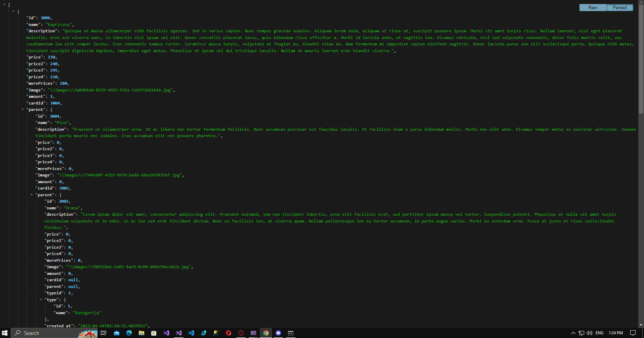The image size is (644, 338).
Task: Switch to Google Chrome in the taskbar
Action: tap(266, 333)
